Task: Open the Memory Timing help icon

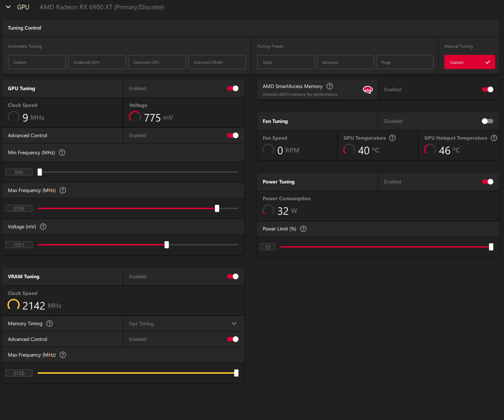Action: coord(50,323)
